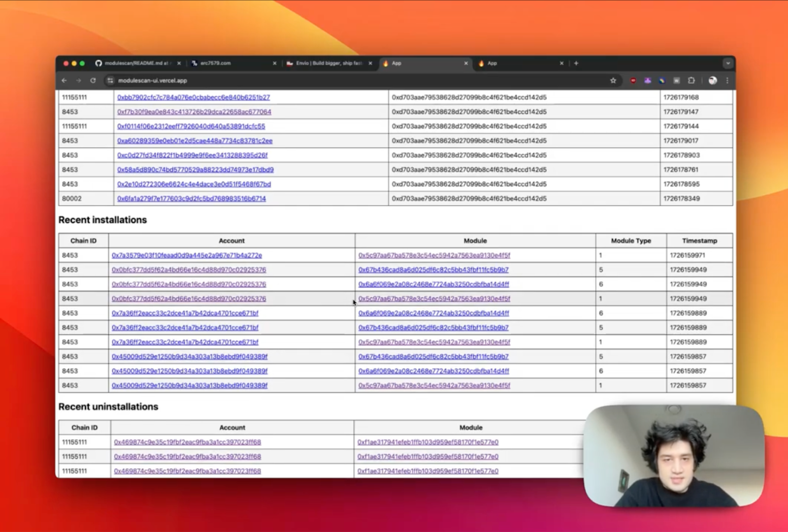Image resolution: width=788 pixels, height=532 pixels.
Task: Click the green maximize traffic light dot
Action: [82, 63]
